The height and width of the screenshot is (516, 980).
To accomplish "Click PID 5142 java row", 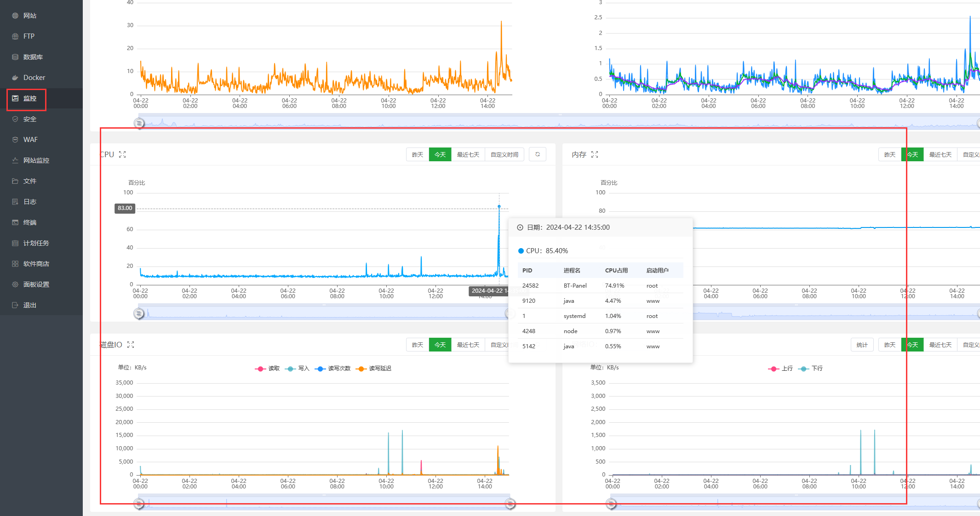I will (601, 346).
